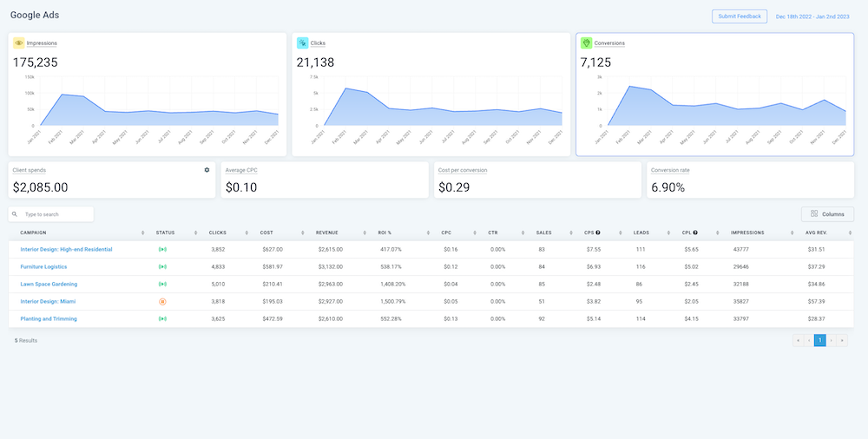
Task: Click cost cell $210.41
Action: [x=272, y=284]
